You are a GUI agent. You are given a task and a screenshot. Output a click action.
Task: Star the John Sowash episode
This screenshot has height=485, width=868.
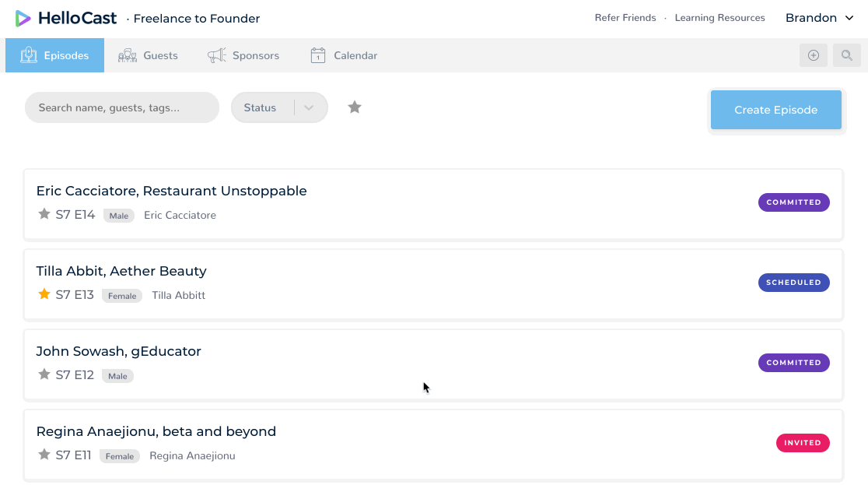click(44, 374)
